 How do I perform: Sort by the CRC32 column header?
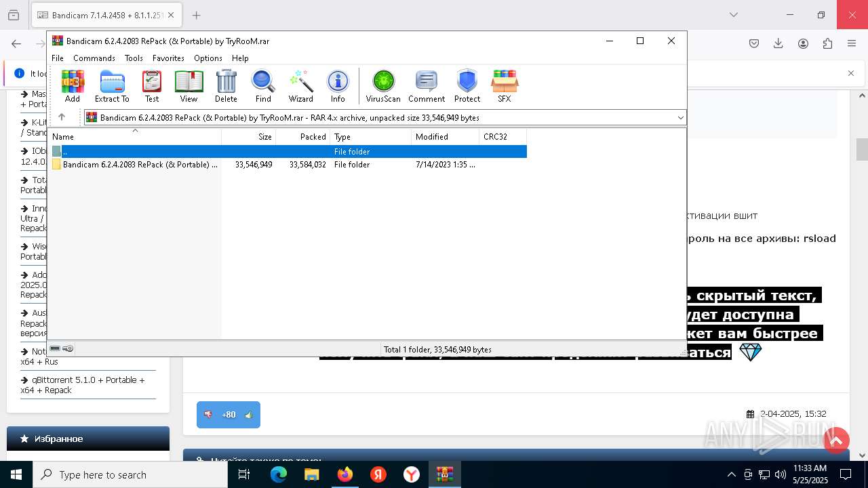tap(502, 136)
